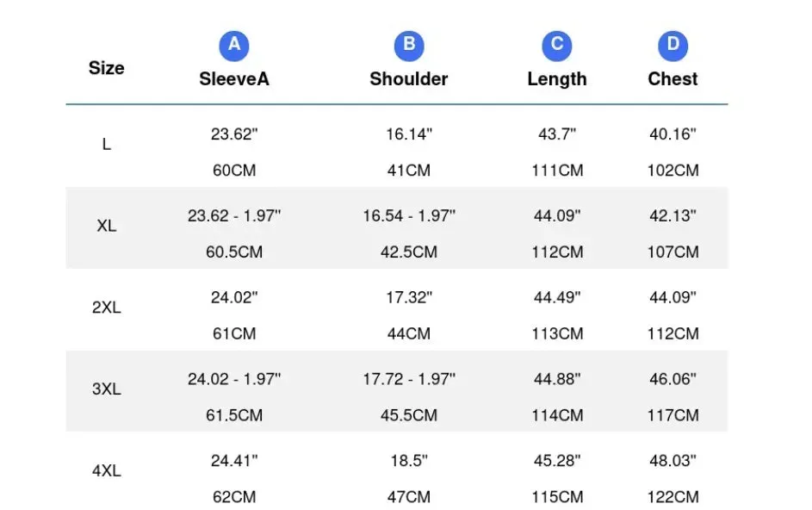Click the Length column header
This screenshot has height=510, width=812.
click(557, 78)
